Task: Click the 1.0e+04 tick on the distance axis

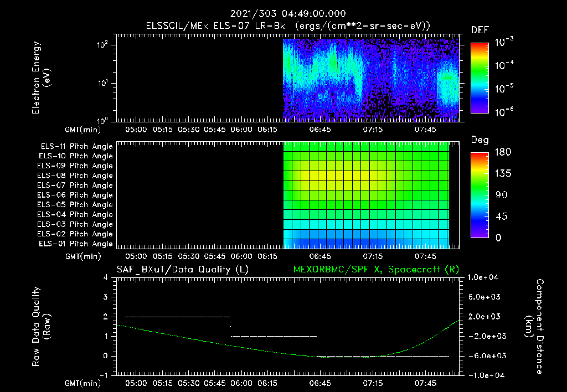Action: (483, 277)
